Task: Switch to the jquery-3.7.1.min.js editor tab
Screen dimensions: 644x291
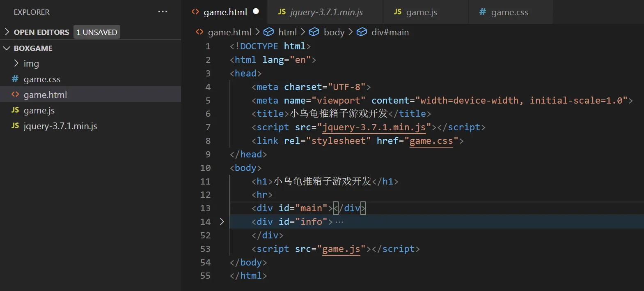Action: [325, 12]
